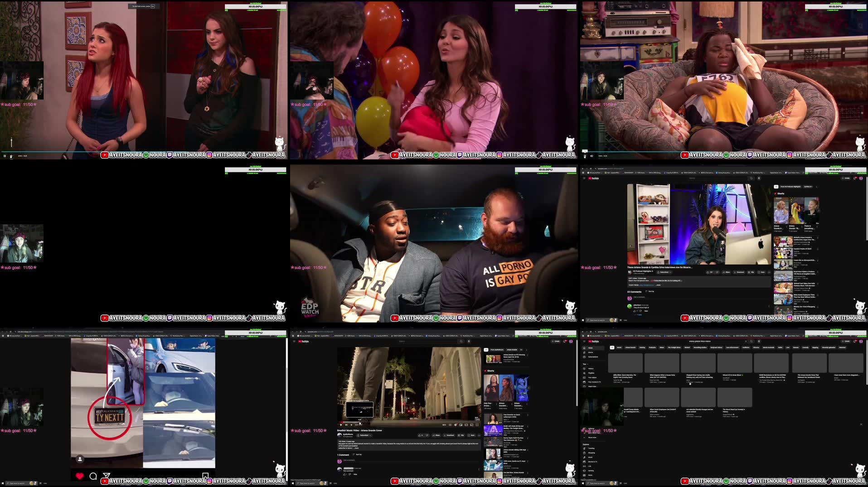Open Sort by for the 23 Comments section
This screenshot has width=868, height=487.
tap(650, 291)
